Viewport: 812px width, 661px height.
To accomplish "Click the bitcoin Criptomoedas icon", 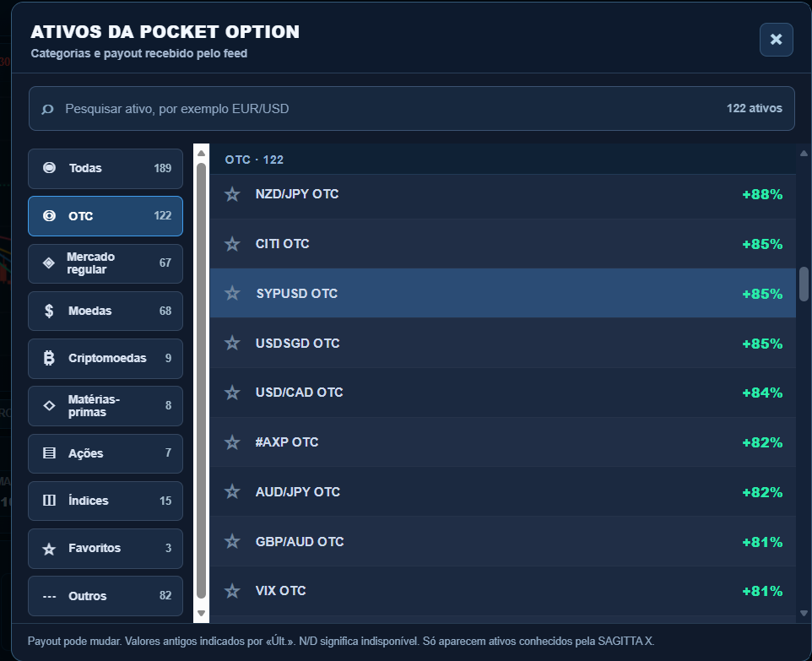I will tap(49, 358).
